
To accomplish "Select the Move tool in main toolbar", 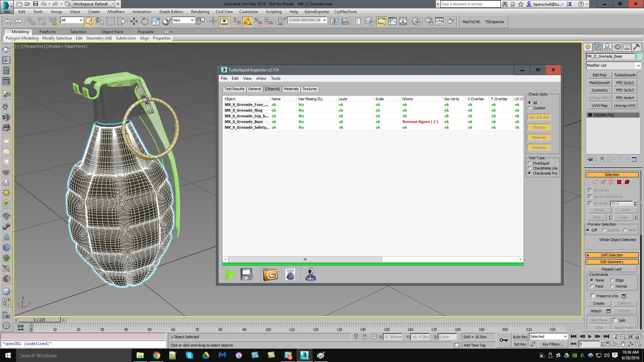I will 134,21.
